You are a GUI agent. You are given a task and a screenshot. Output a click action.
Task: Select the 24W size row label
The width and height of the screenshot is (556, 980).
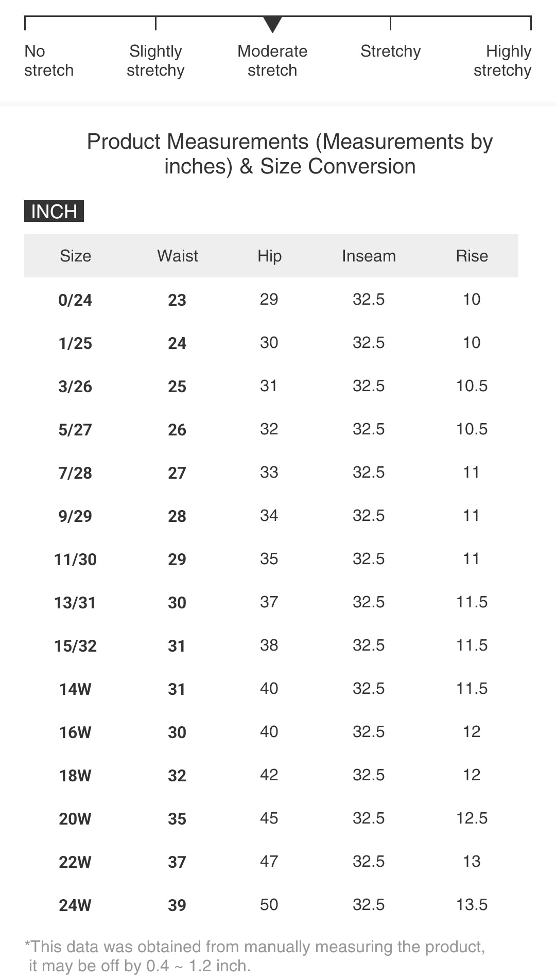(75, 905)
